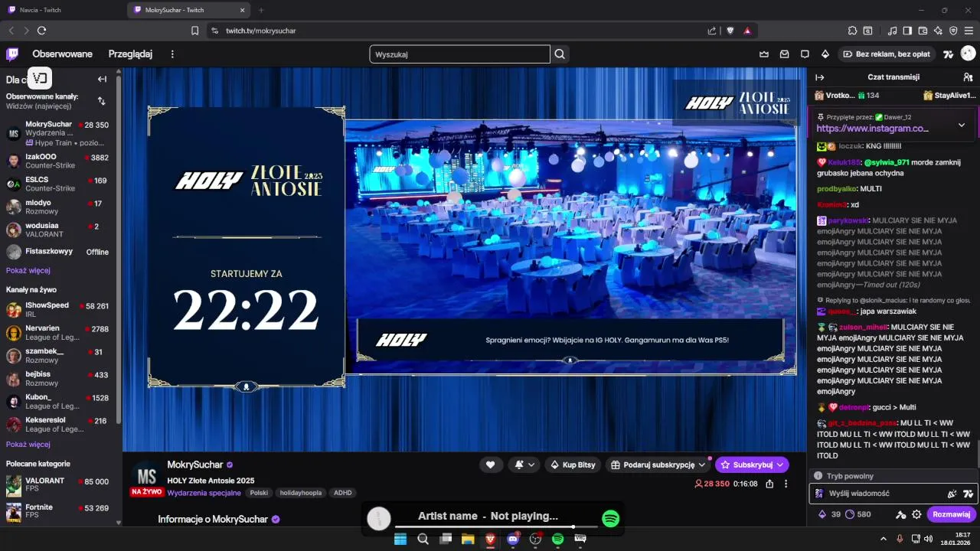The image size is (980, 551).
Task: Open browser hamburger menu
Action: coord(969,31)
